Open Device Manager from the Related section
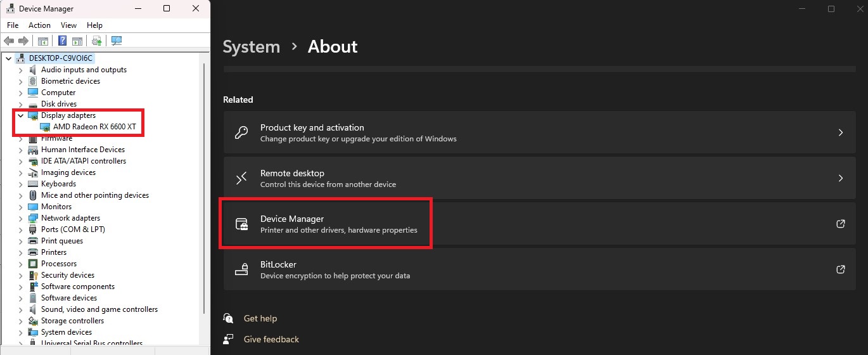868x355 pixels. (539, 224)
